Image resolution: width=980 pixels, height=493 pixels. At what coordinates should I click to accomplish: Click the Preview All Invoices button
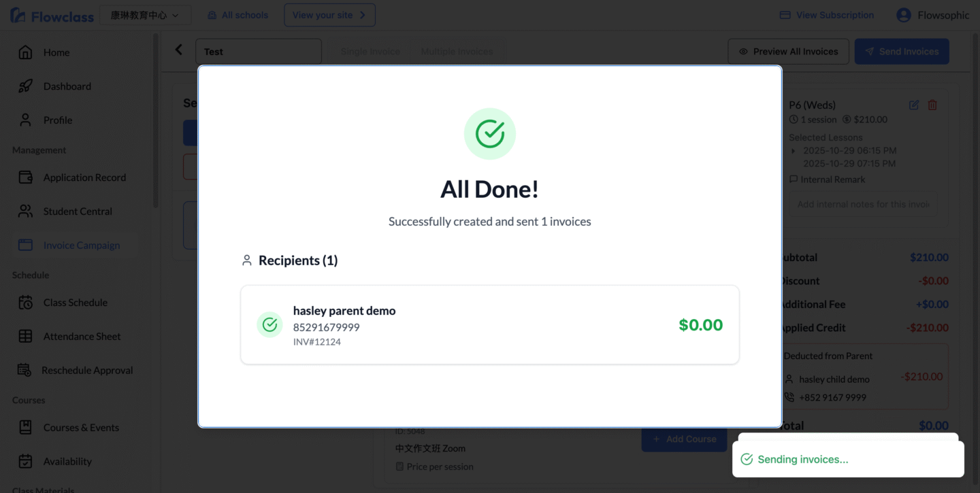point(788,52)
